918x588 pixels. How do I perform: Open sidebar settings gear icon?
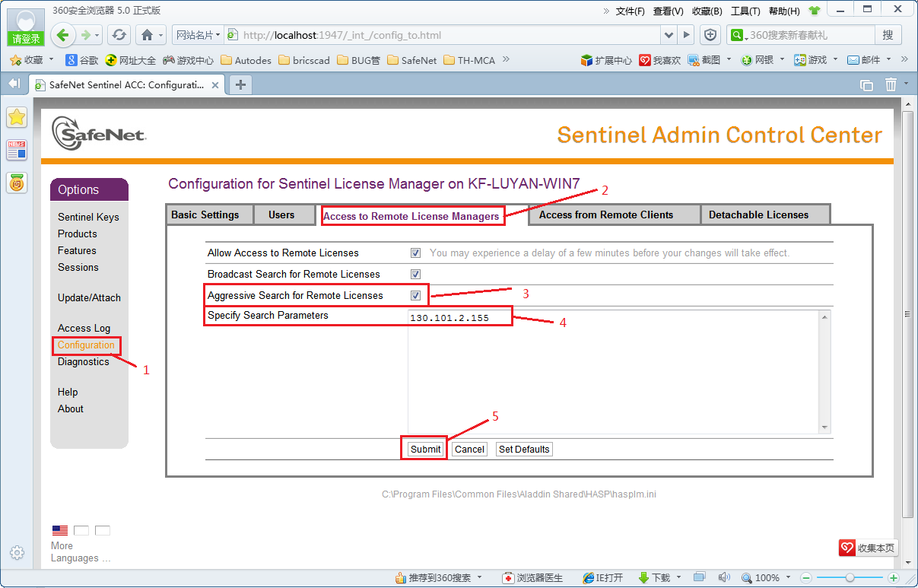click(x=17, y=553)
